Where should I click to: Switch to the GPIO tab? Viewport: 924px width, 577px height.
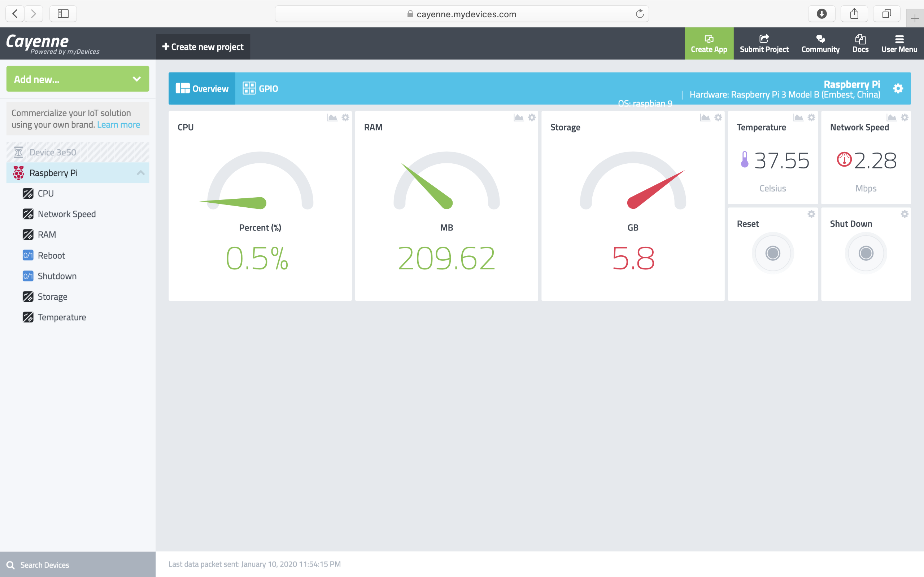261,89
